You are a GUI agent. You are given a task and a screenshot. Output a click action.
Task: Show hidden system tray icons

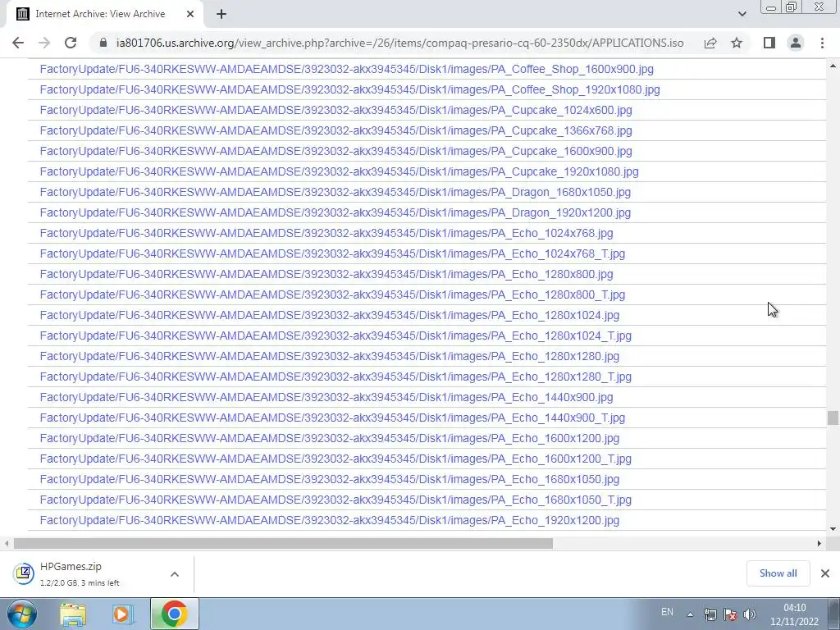point(690,614)
